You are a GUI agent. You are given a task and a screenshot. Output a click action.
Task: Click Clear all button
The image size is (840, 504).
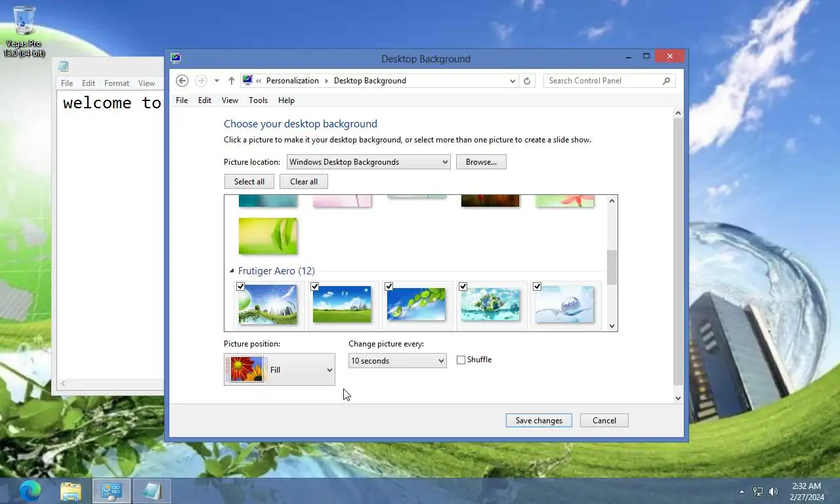click(304, 182)
